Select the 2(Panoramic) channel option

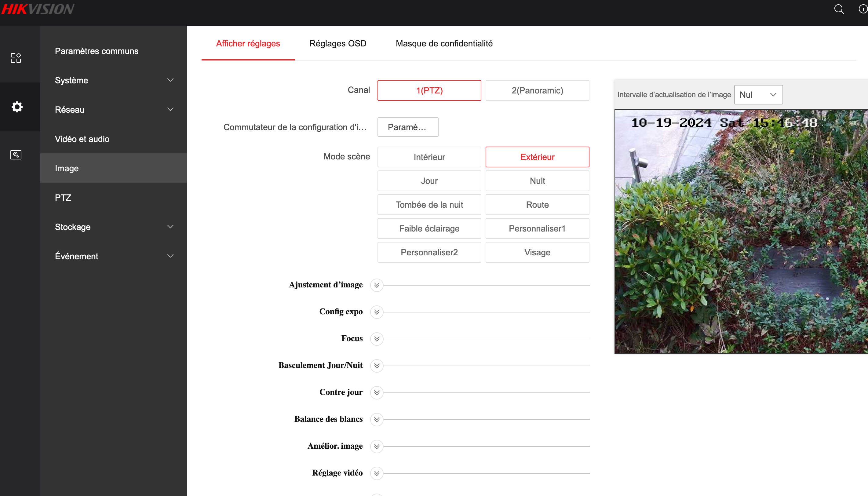[x=537, y=91]
